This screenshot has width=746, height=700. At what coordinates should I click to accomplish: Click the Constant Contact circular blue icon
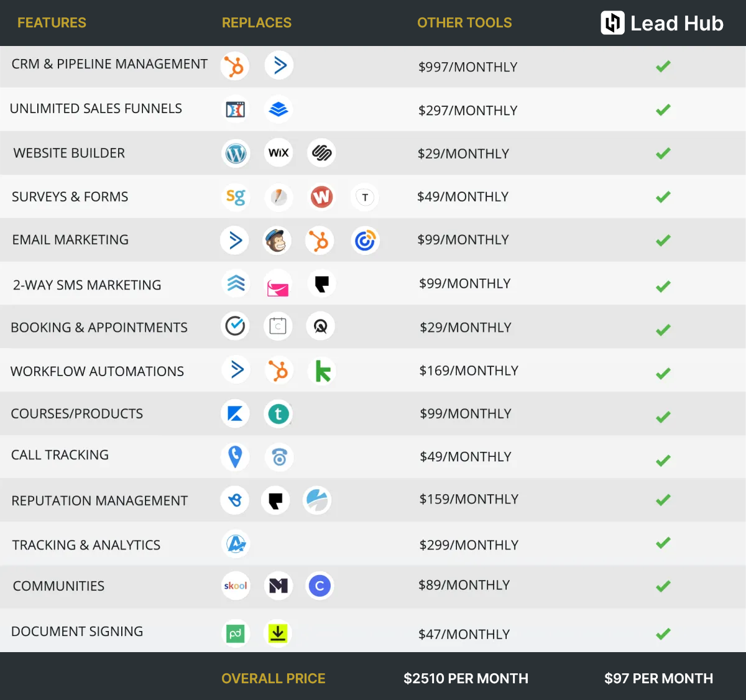[x=365, y=241]
